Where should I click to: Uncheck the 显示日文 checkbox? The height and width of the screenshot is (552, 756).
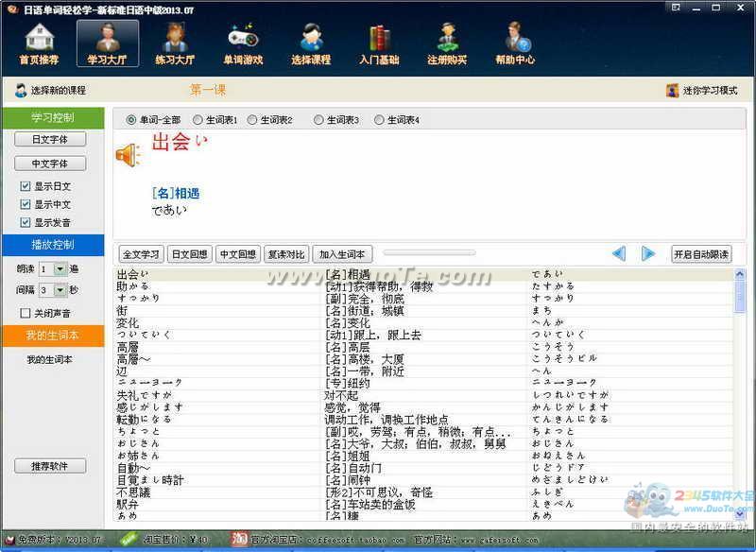click(x=26, y=186)
